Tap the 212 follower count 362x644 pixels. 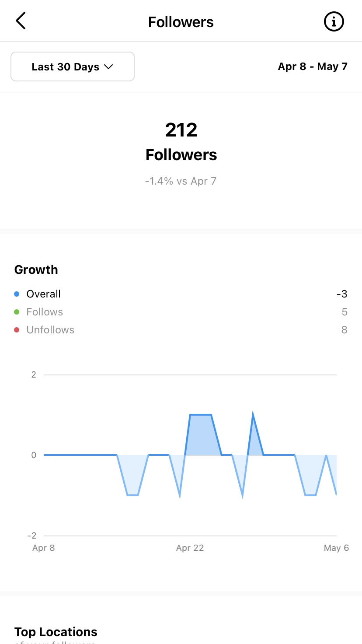pos(181,130)
